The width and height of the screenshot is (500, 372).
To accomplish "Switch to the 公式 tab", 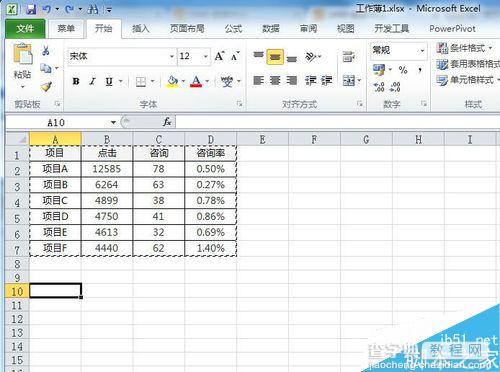I will point(233,29).
